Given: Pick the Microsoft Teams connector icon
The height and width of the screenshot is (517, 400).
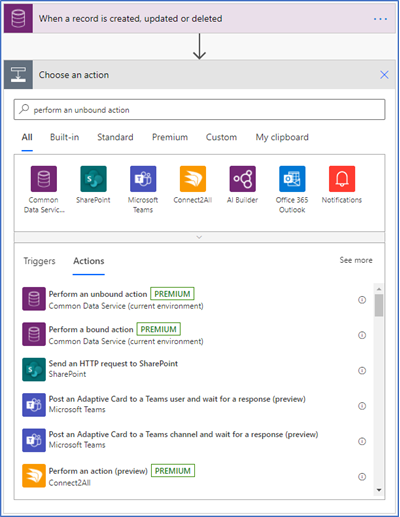Looking at the screenshot, I should 143,179.
